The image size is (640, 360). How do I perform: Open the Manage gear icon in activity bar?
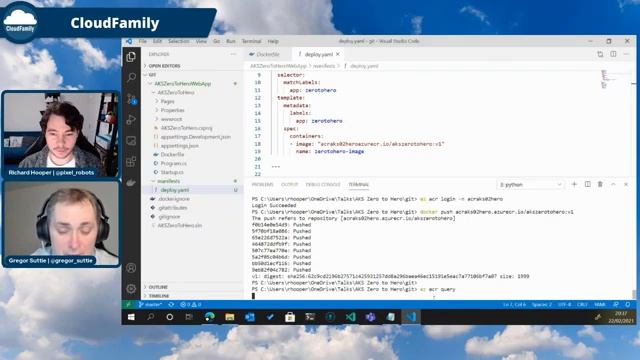[131, 289]
